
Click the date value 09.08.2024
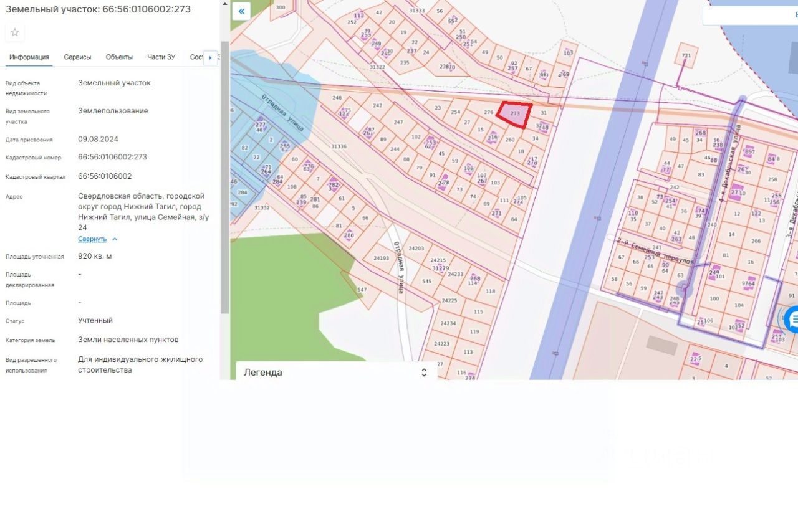[98, 139]
